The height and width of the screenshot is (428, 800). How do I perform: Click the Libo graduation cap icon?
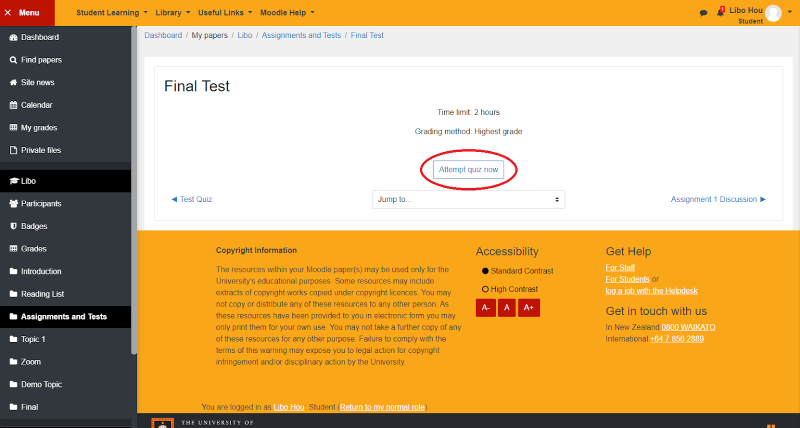13,181
